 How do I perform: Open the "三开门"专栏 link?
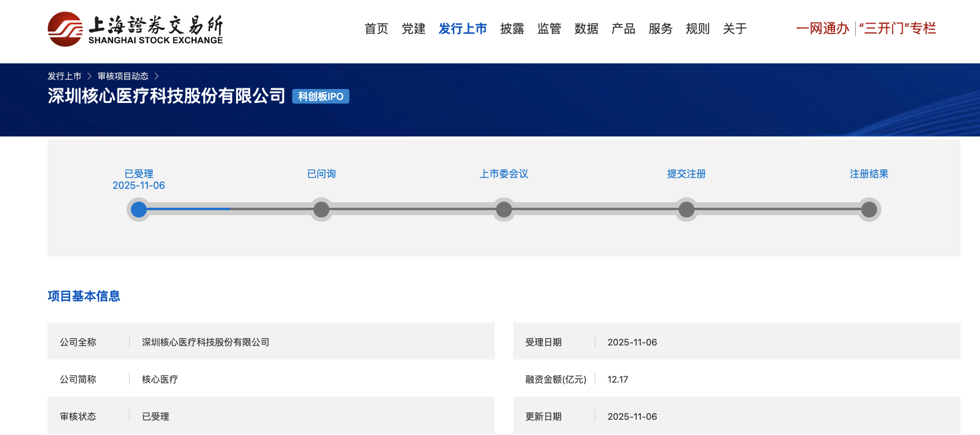click(x=897, y=29)
